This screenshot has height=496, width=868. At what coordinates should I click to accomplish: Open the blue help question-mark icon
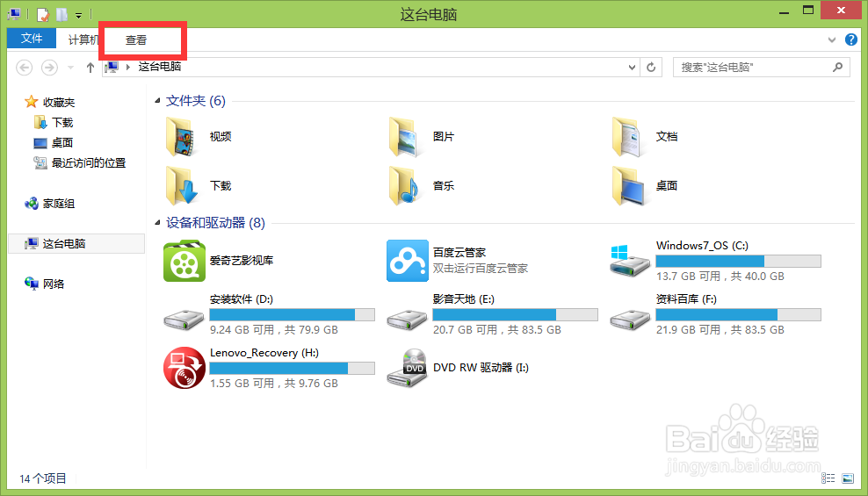(850, 40)
